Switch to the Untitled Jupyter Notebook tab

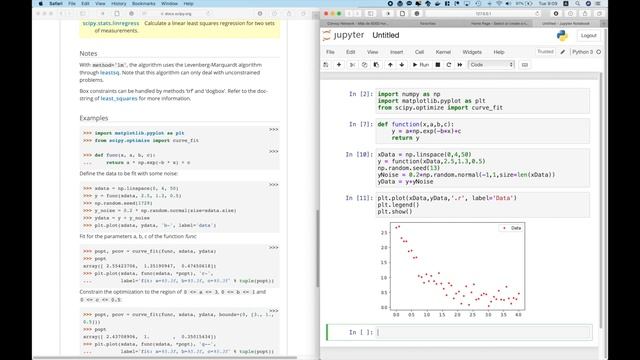pyautogui.click(x=566, y=24)
